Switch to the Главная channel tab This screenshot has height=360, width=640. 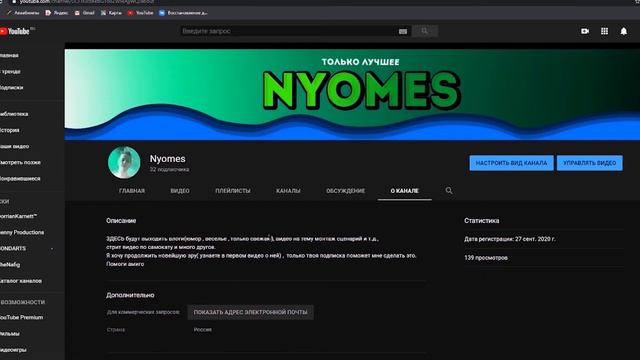[132, 191]
